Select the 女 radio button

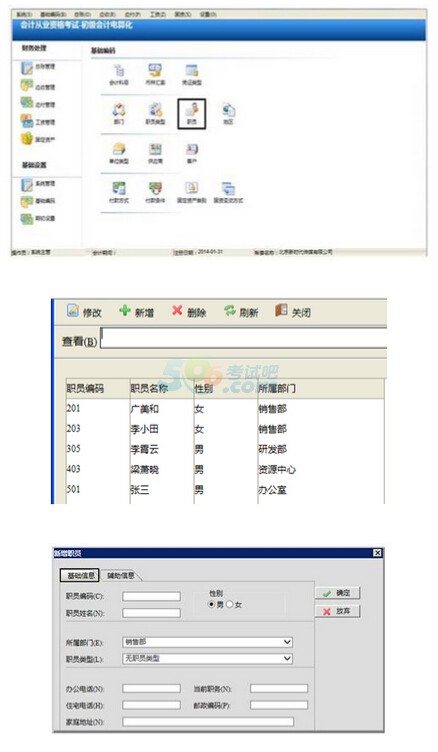click(x=229, y=604)
